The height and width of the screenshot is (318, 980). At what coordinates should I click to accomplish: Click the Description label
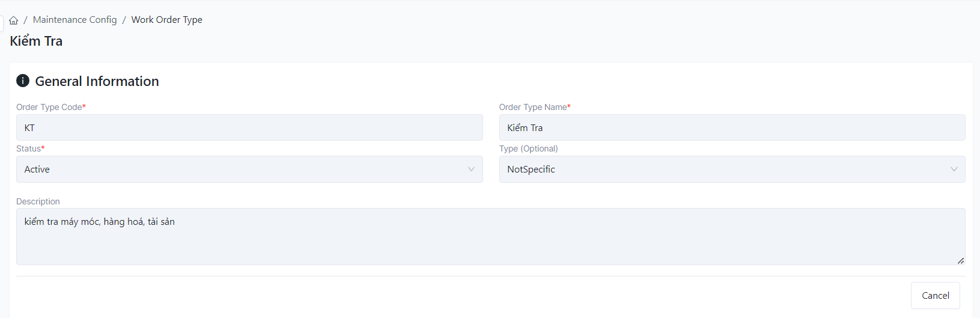point(38,201)
